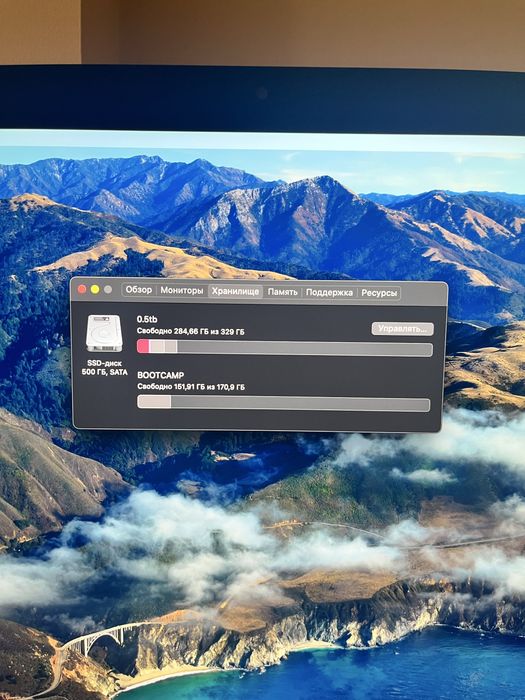The width and height of the screenshot is (525, 700).
Task: Select the 0.5tb volume name
Action: (x=147, y=319)
